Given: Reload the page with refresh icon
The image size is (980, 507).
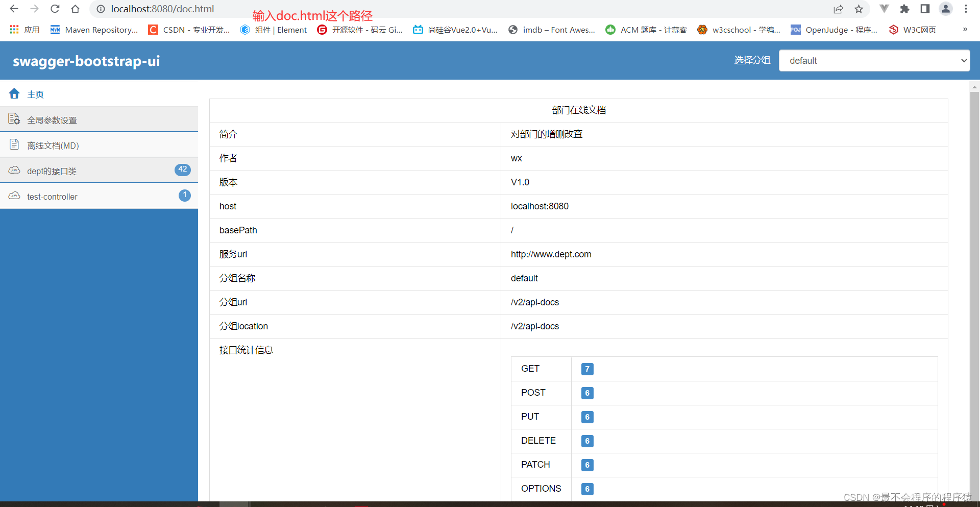Looking at the screenshot, I should pyautogui.click(x=55, y=9).
